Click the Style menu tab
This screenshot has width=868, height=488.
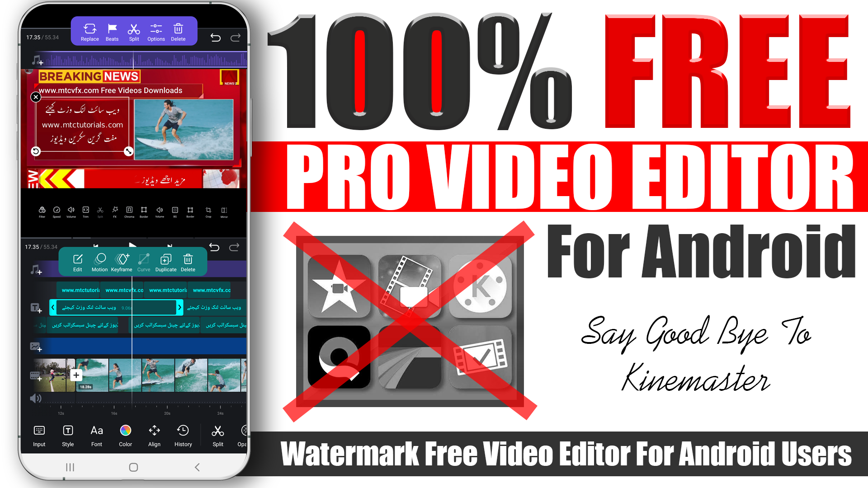pos(67,436)
